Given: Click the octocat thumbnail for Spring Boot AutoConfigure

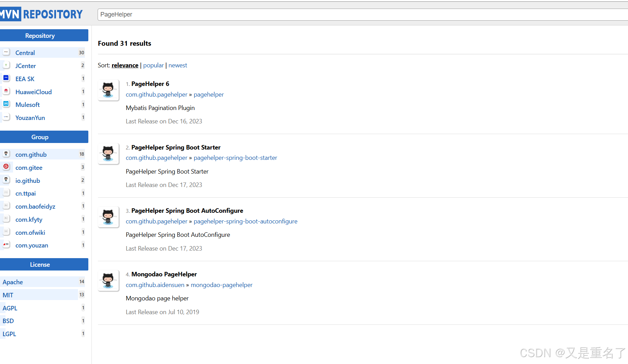Looking at the screenshot, I should click(x=108, y=217).
